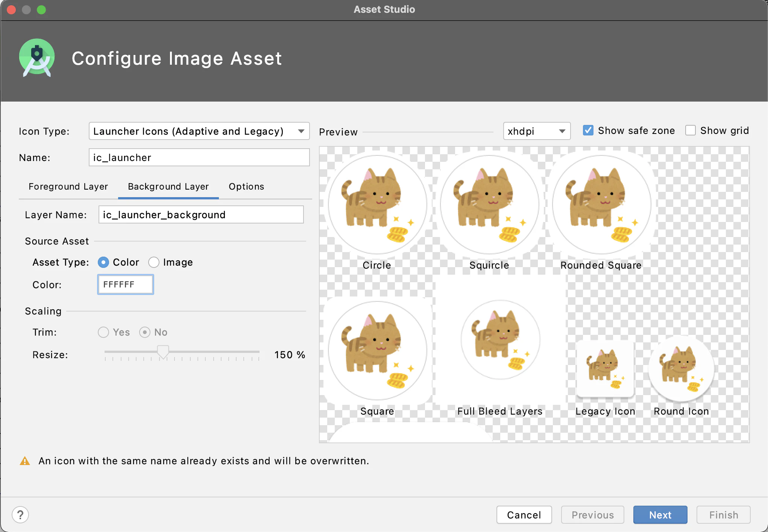Viewport: 768px width, 532px height.
Task: Select the Rounded Square icon preview
Action: 601,205
